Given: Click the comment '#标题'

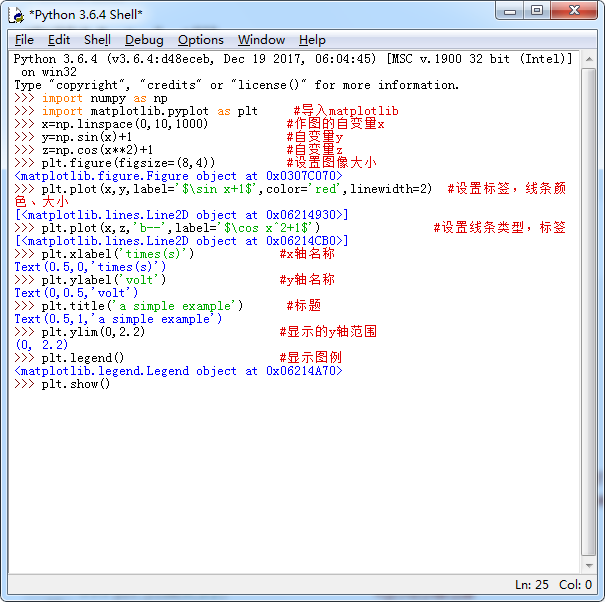Looking at the screenshot, I should click(x=304, y=306).
